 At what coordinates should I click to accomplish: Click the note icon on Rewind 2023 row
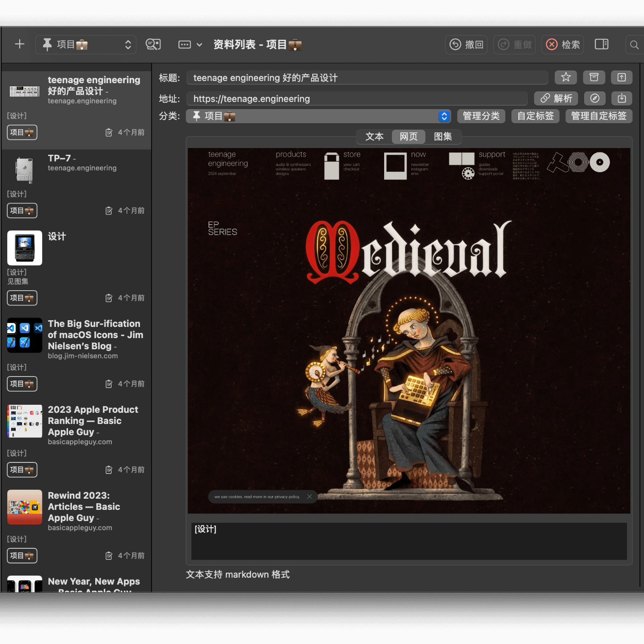109,555
